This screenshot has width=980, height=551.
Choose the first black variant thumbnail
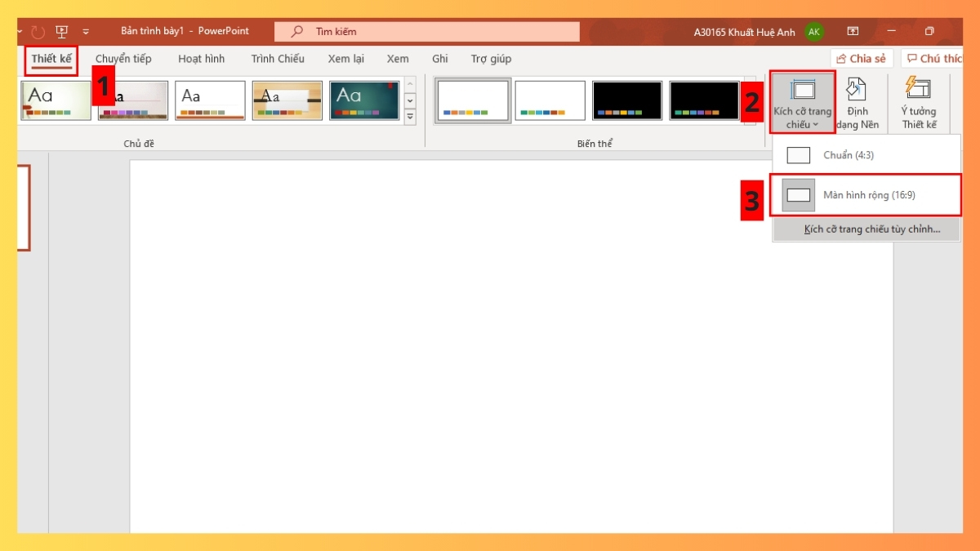coord(626,100)
